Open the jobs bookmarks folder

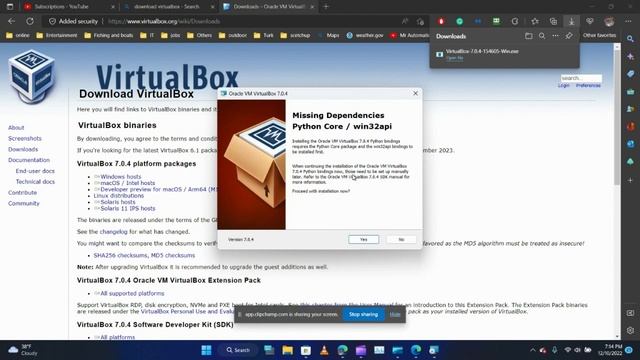(171, 36)
